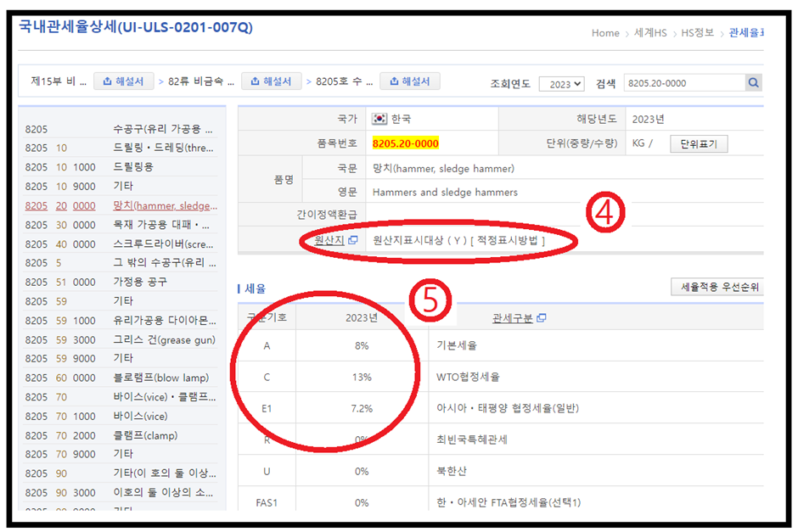Viewport: 798px width, 532px height.
Task: Open the 적정표시방법 link
Action: (507, 240)
